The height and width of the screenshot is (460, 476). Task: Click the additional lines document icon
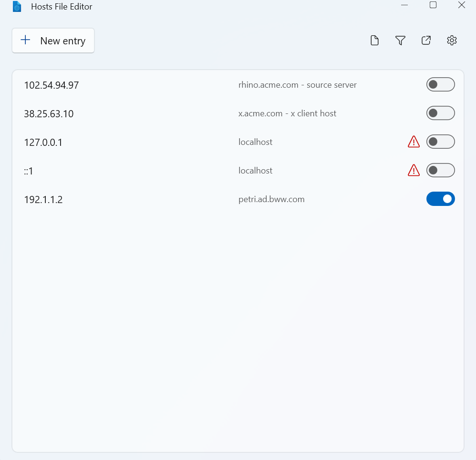[374, 40]
